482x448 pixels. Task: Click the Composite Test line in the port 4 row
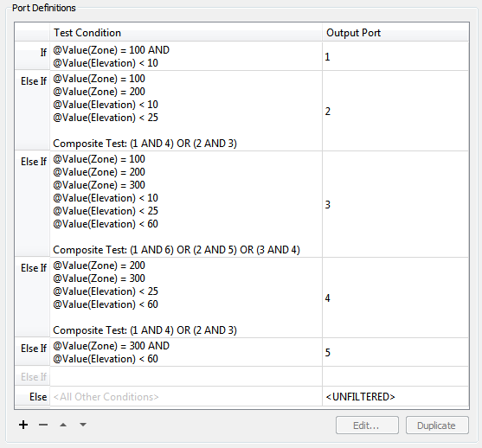coord(145,330)
